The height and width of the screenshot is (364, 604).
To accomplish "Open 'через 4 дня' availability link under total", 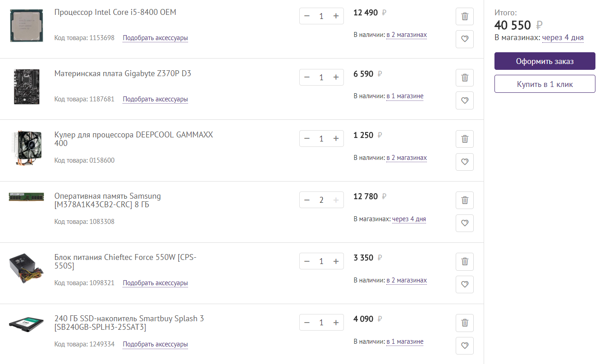I will pos(563,38).
